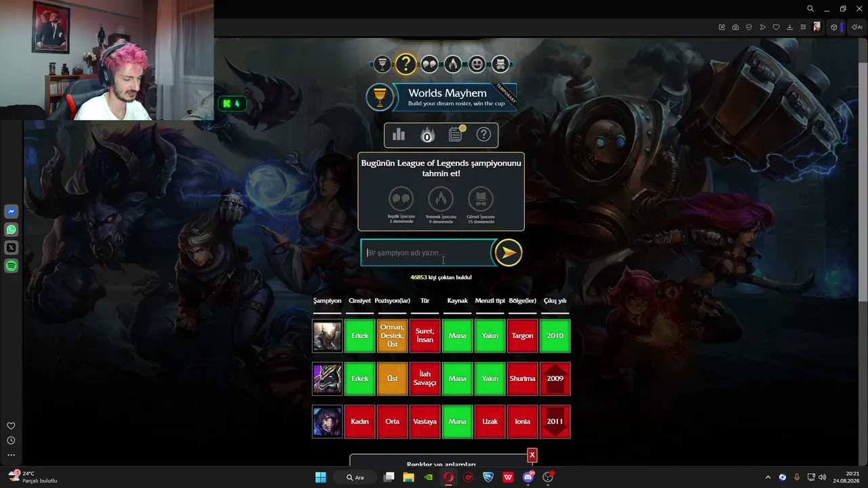Open the weather widget showing 24°C
This screenshot has width=868, height=488.
point(33,477)
